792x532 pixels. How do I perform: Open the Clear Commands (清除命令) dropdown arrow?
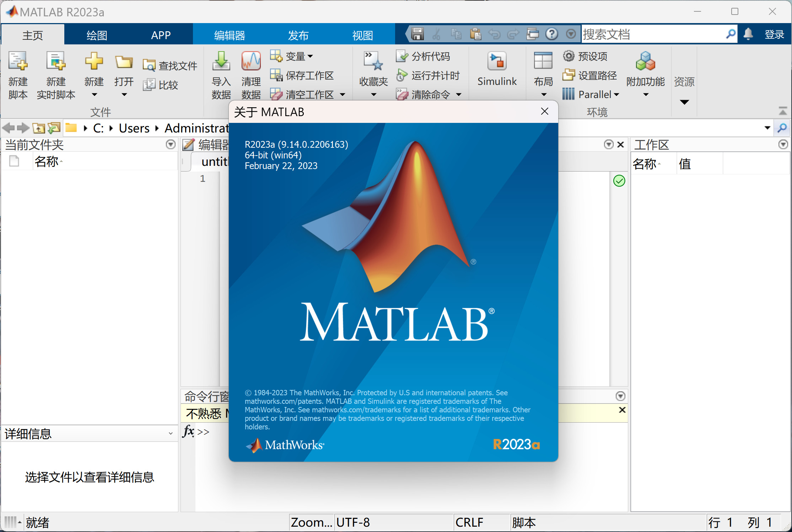(x=459, y=94)
